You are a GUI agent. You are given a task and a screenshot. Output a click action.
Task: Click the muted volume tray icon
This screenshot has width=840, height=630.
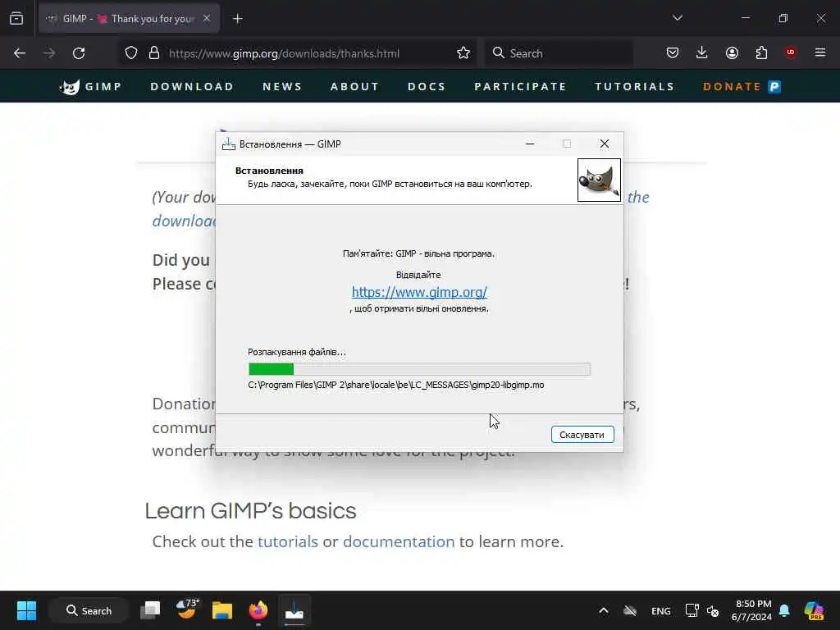713,610
